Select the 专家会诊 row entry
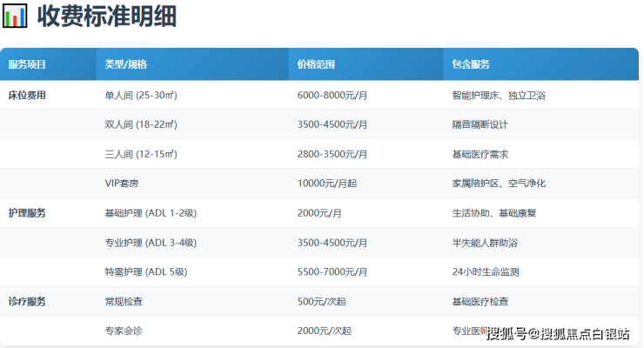The height and width of the screenshot is (348, 644). (x=124, y=331)
